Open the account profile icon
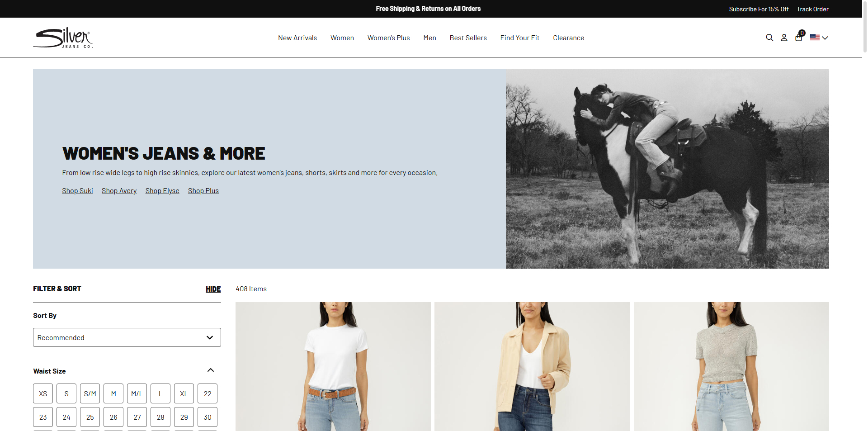The image size is (868, 431). click(784, 38)
